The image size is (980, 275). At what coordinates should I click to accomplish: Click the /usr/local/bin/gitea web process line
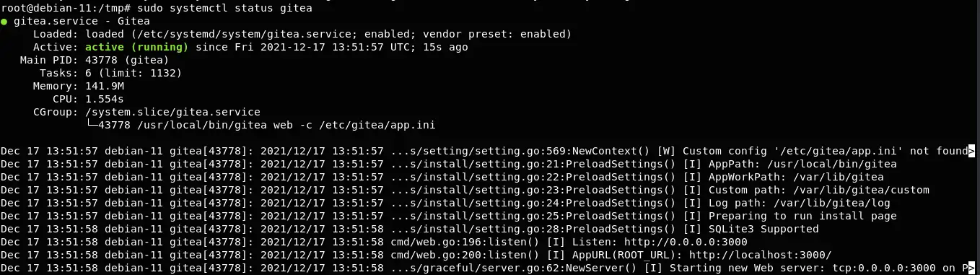pyautogui.click(x=267, y=125)
